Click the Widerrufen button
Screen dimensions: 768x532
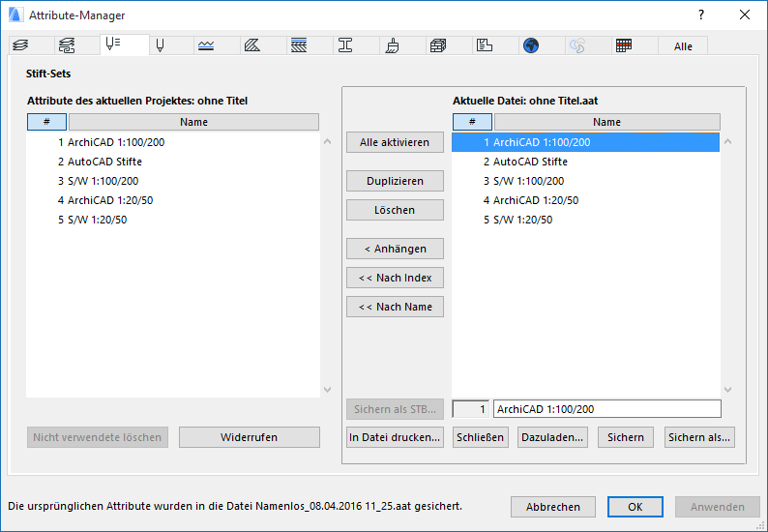[249, 437]
